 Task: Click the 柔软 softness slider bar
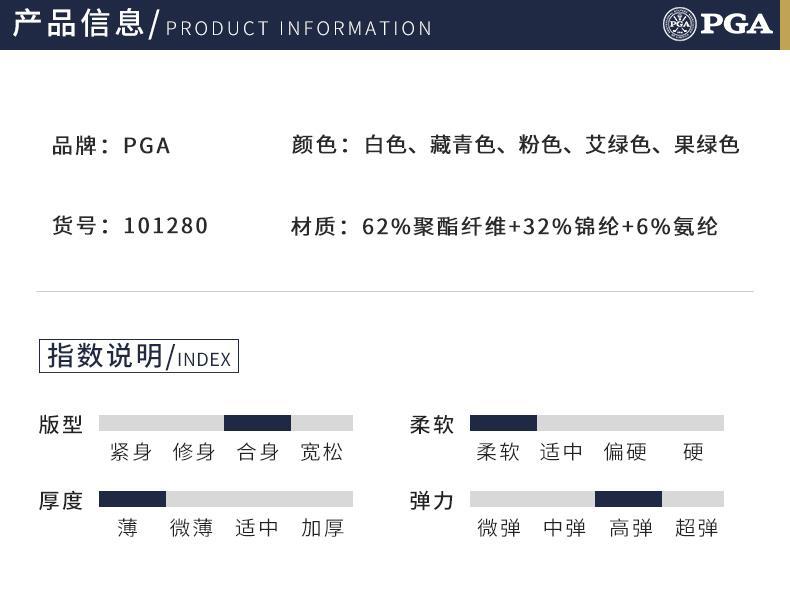[596, 423]
